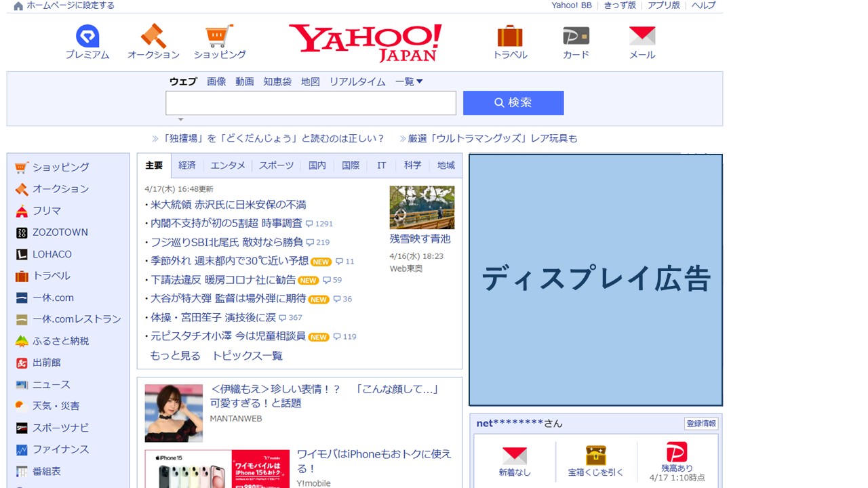Click the web search input field
The height and width of the screenshot is (488, 868).
click(311, 103)
